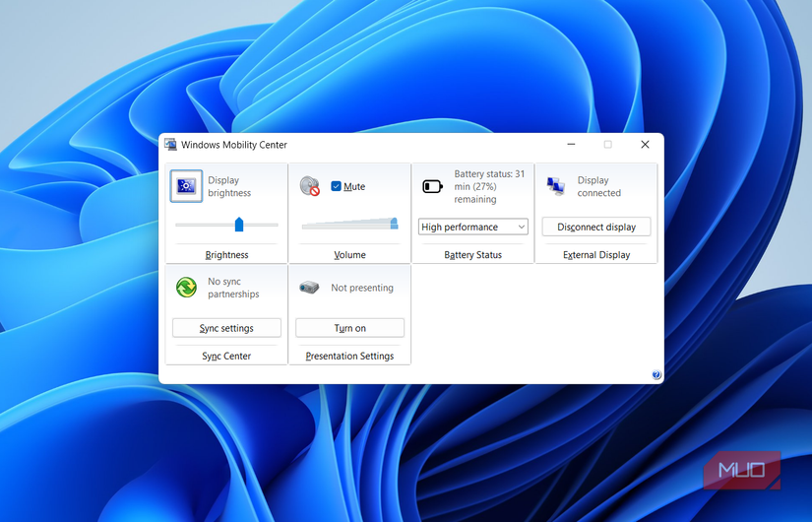The width and height of the screenshot is (812, 522).
Task: Turn on presentation settings
Action: pyautogui.click(x=349, y=328)
